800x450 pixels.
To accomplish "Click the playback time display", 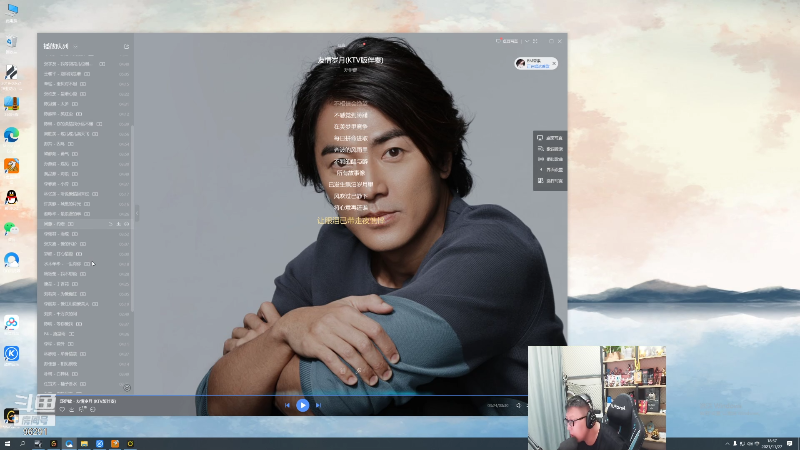I will click(497, 406).
